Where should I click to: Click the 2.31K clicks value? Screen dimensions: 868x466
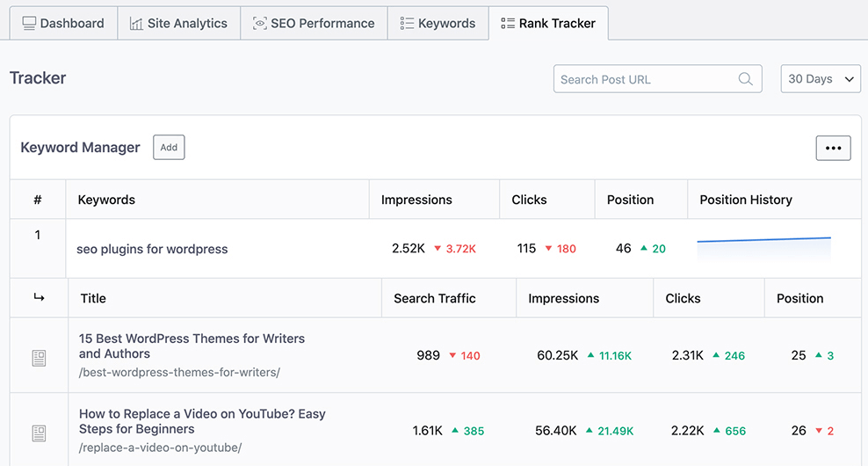[688, 355]
